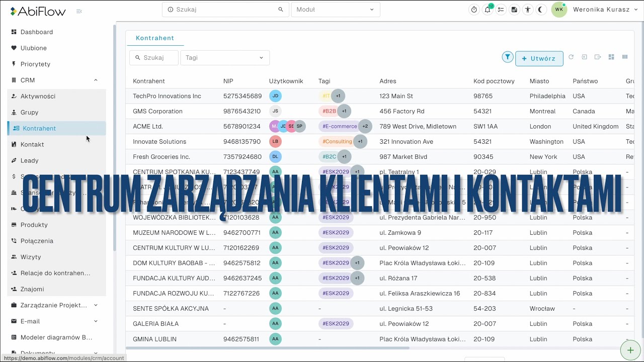
Task: Open the timer stopwatch icon
Action: (474, 10)
